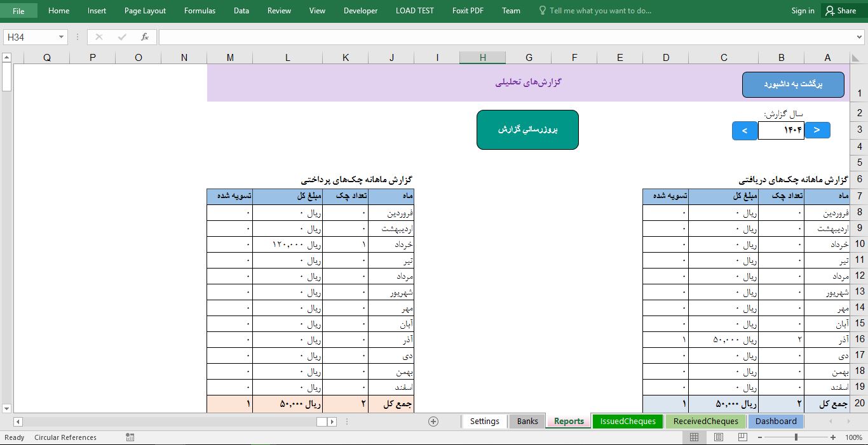Add a new worksheet with the plus icon
This screenshot has width=868, height=445.
(x=432, y=421)
